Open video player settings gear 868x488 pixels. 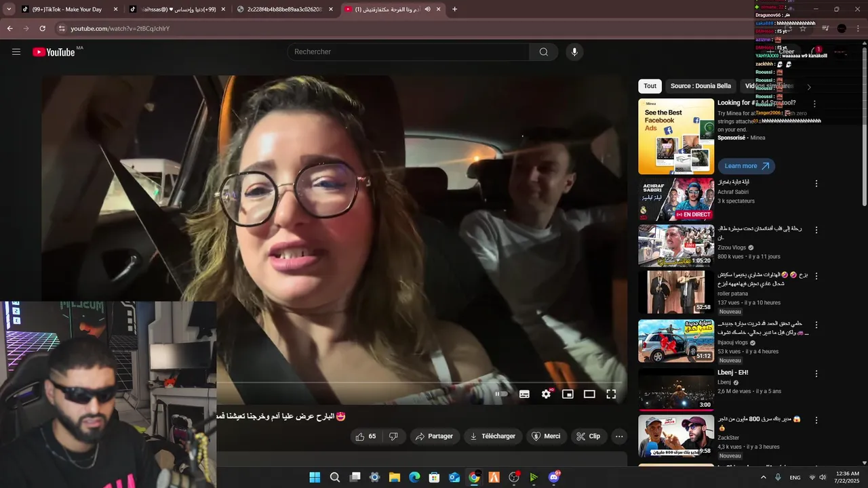coord(546,394)
